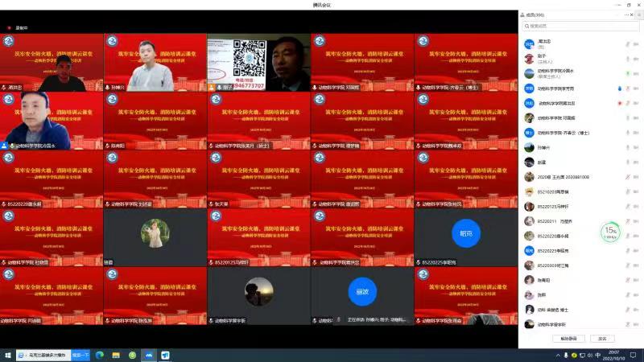644x362 pixels.
Task: Toggle the muted microphone for 85220225李昭亮
Action: point(627,250)
